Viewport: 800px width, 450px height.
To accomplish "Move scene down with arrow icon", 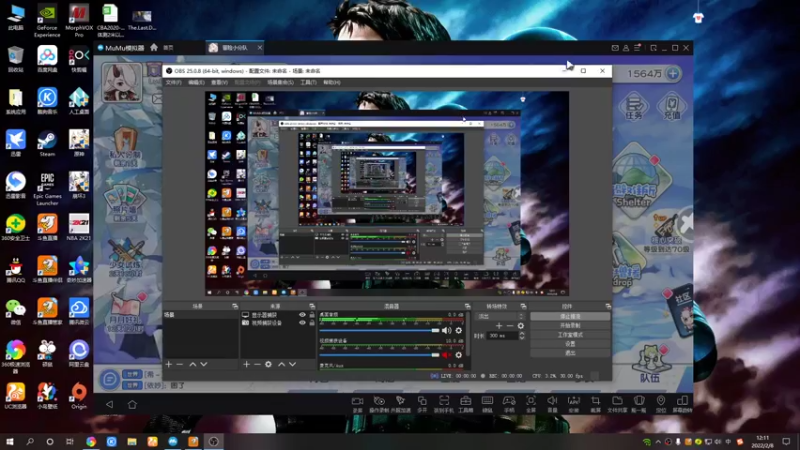I will coord(204,364).
